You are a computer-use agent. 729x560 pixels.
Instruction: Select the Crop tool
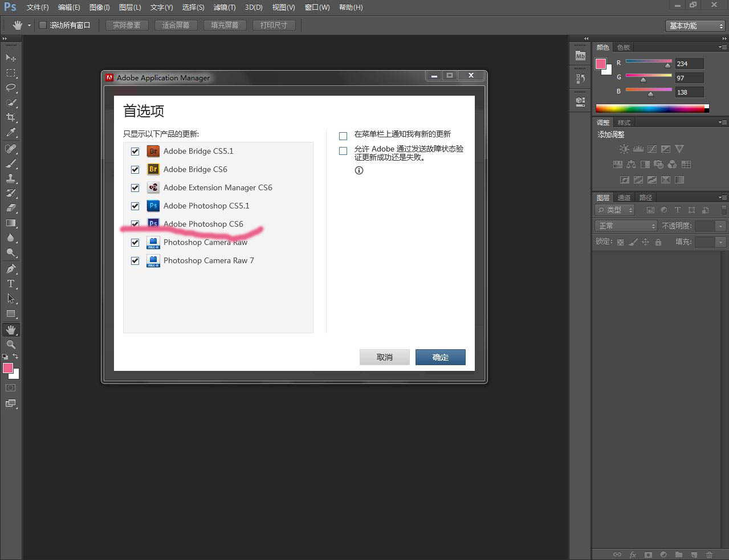11,117
